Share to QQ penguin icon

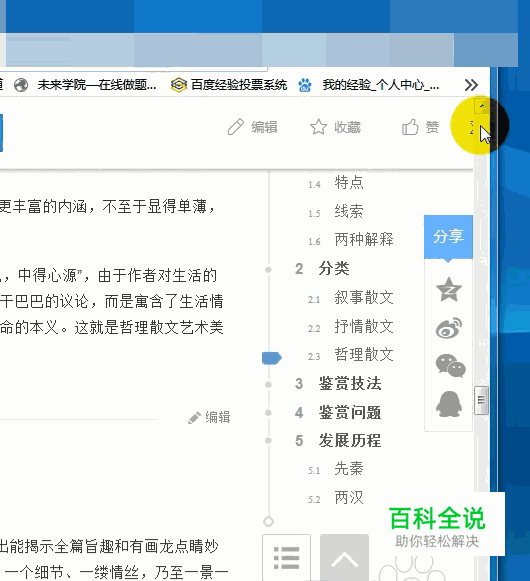(x=449, y=404)
